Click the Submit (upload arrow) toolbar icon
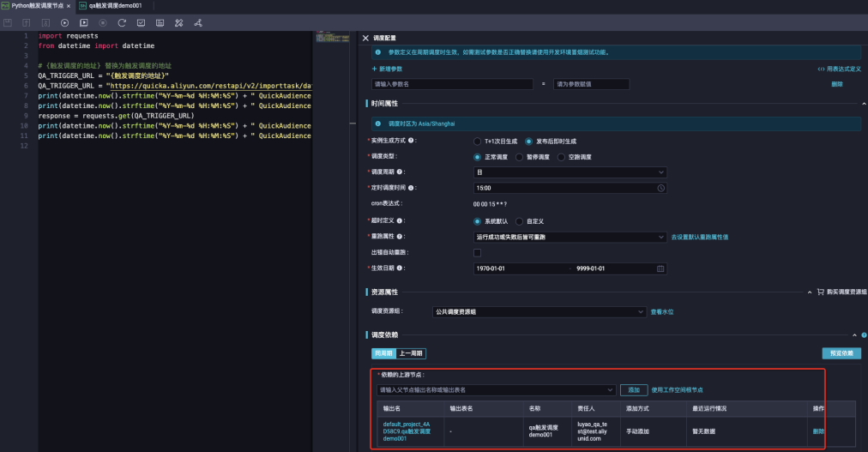 click(26, 22)
